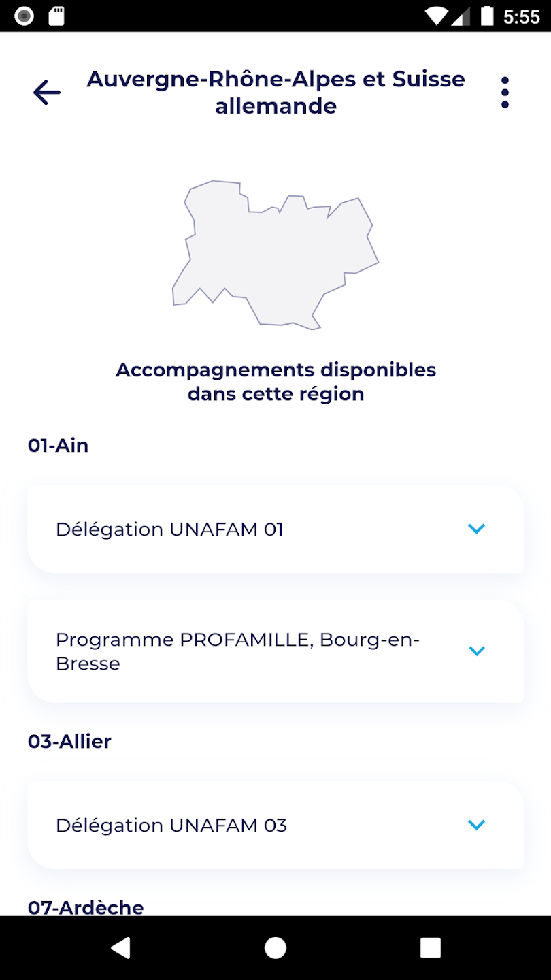551x980 pixels.
Task: Tap the SD card notification icon
Action: [x=57, y=16]
